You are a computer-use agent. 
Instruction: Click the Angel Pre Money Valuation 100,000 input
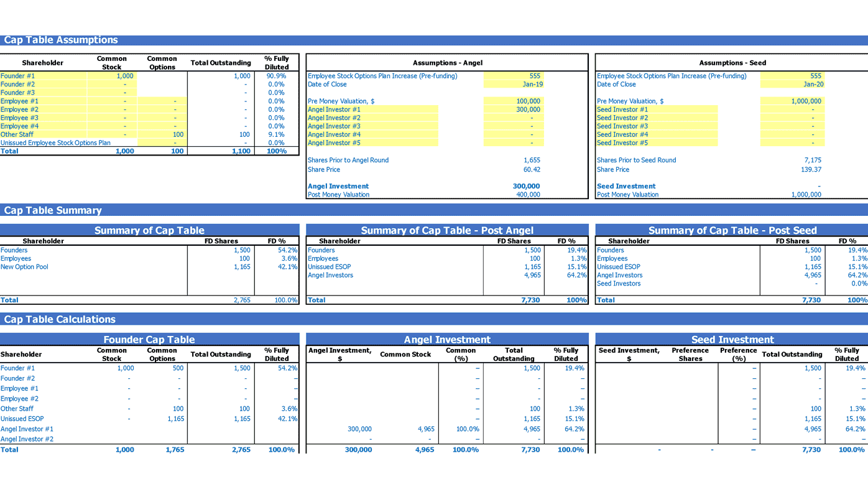click(x=514, y=101)
